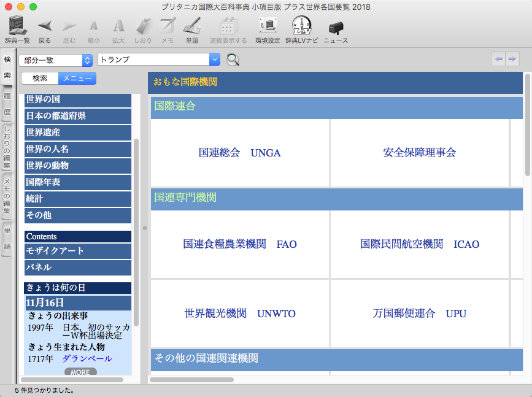Viewport: 532px width, 397px height.
Task: Click the 11月16日 date header
Action: pyautogui.click(x=78, y=303)
